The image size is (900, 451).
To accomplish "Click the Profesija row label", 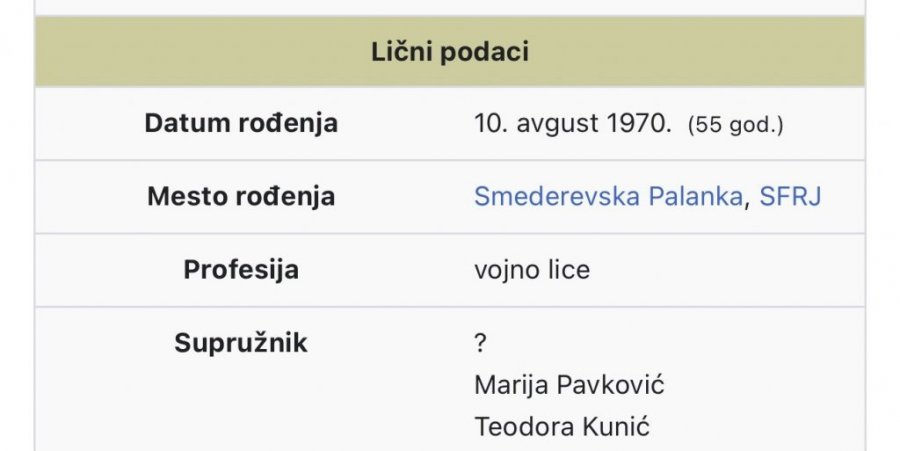I will [x=241, y=270].
